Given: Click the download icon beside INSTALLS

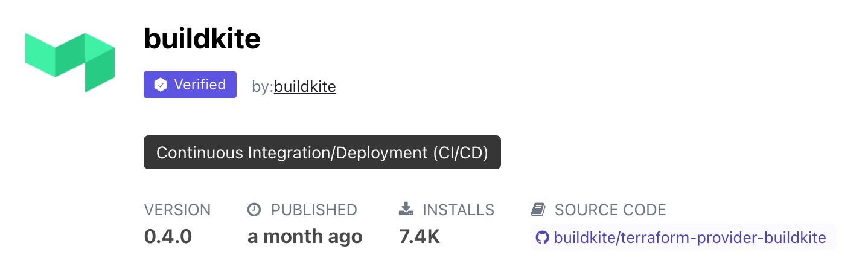Looking at the screenshot, I should [406, 210].
